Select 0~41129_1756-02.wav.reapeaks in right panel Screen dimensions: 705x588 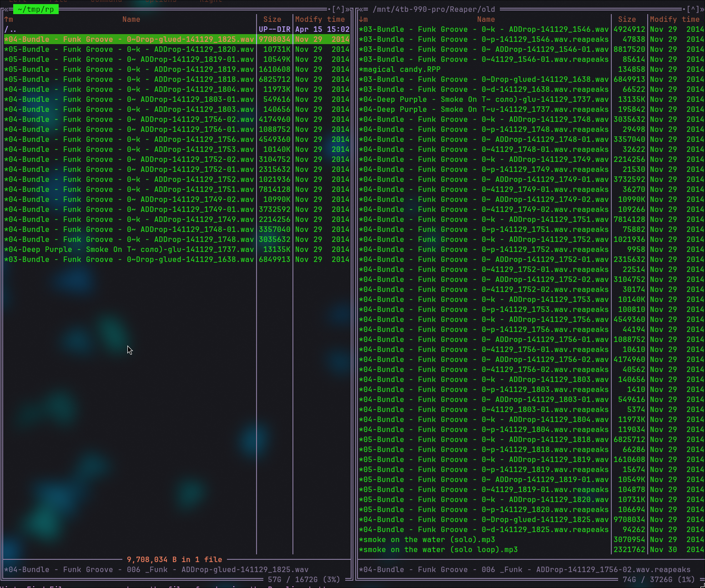tap(532, 369)
